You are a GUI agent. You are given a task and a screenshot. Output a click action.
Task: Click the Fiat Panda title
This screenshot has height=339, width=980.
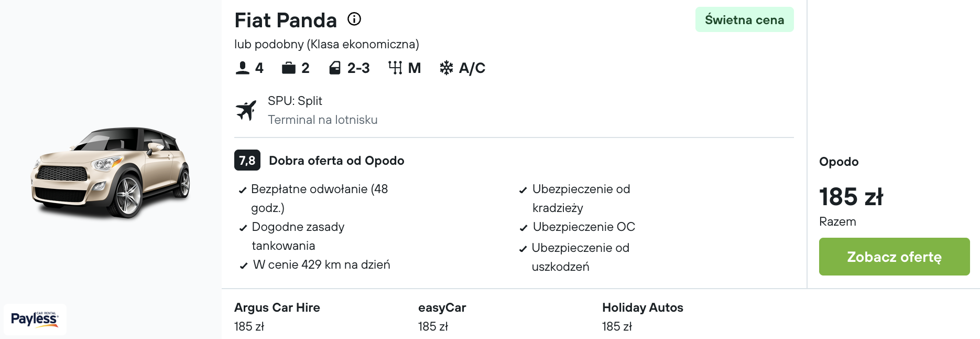coord(286,20)
